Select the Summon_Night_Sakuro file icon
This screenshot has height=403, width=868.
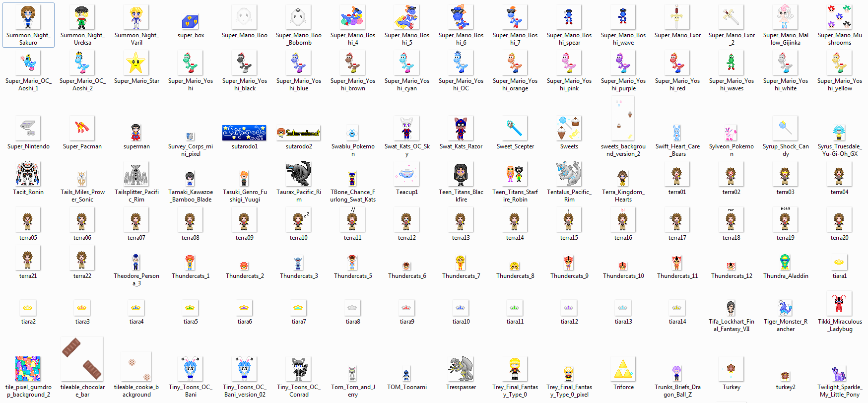28,17
